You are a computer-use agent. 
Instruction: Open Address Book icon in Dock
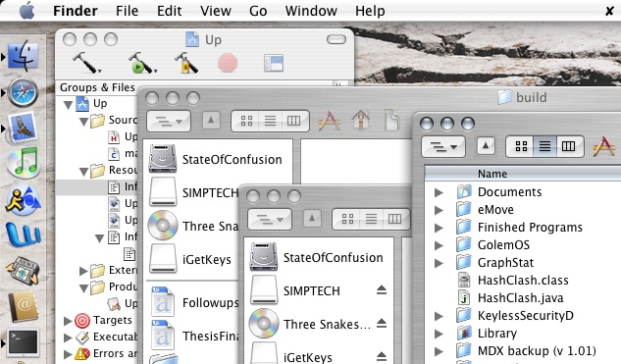pyautogui.click(x=24, y=307)
